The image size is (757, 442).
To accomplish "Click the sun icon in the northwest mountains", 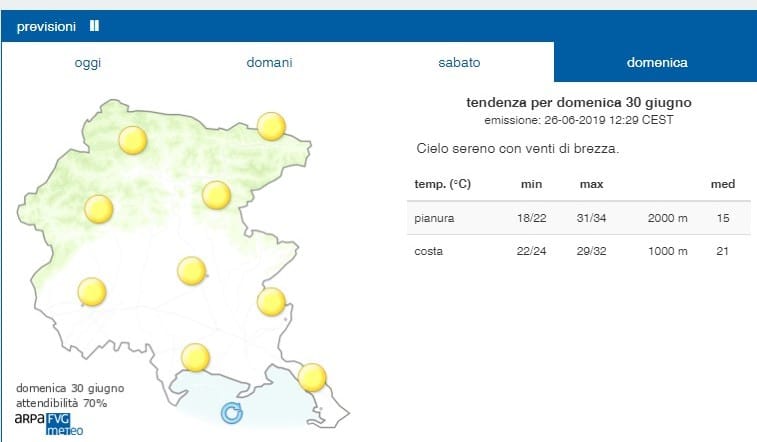I will click(x=133, y=140).
